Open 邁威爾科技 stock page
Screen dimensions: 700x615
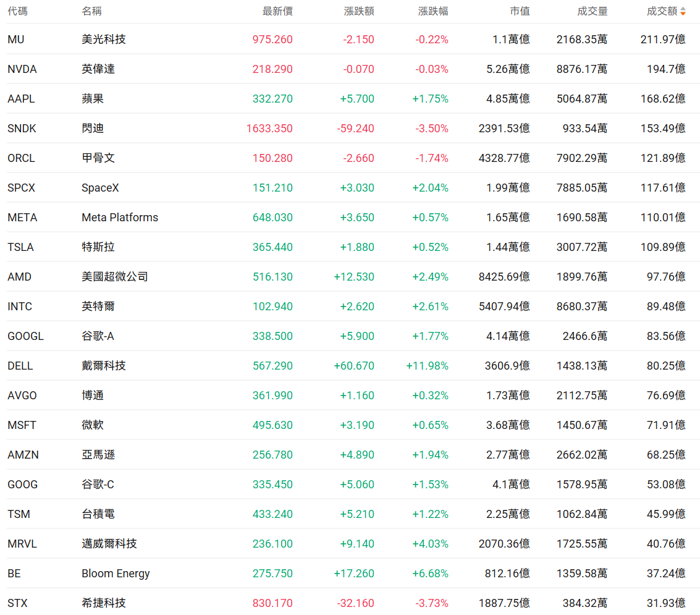(109, 543)
